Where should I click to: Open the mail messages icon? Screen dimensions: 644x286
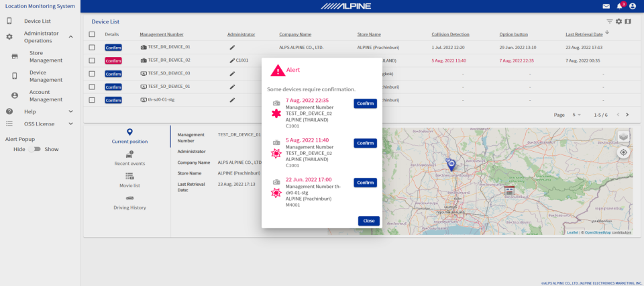pyautogui.click(x=606, y=6)
